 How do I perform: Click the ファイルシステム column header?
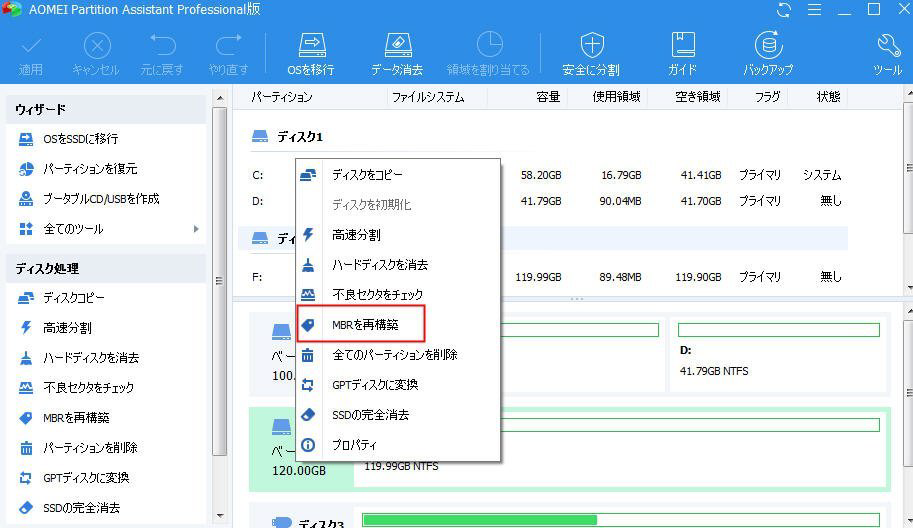point(428,97)
